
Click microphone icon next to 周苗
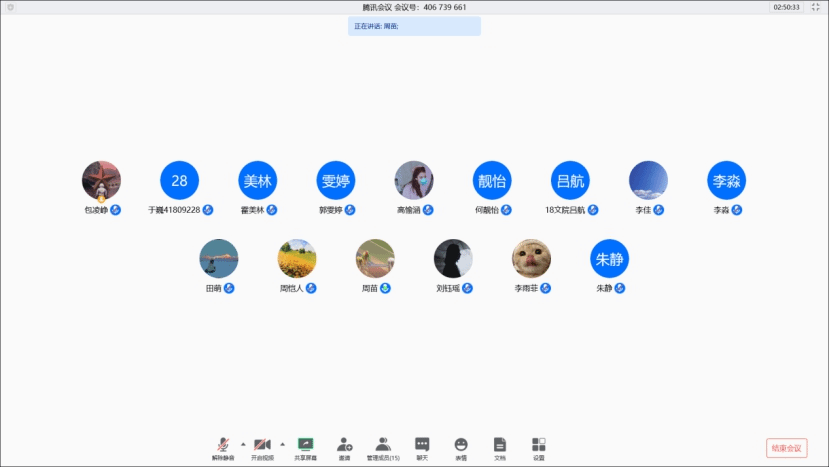pos(386,289)
